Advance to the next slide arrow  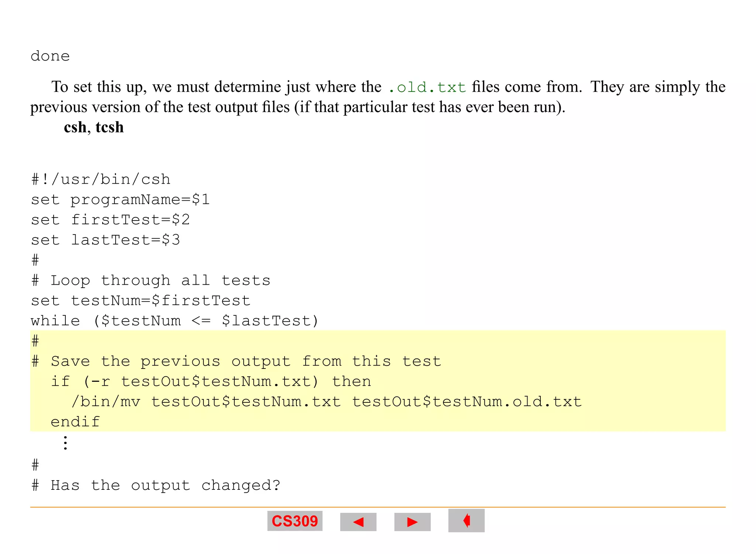[412, 522]
